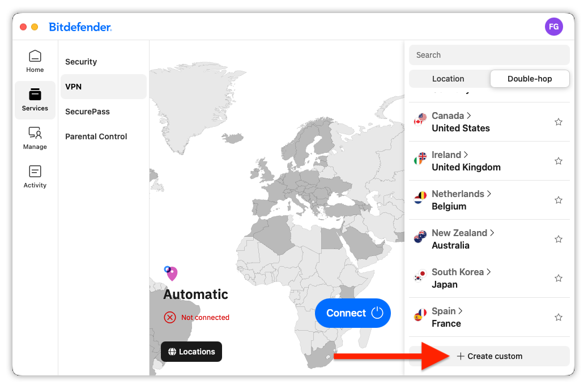Click the Not connected status text

205,318
